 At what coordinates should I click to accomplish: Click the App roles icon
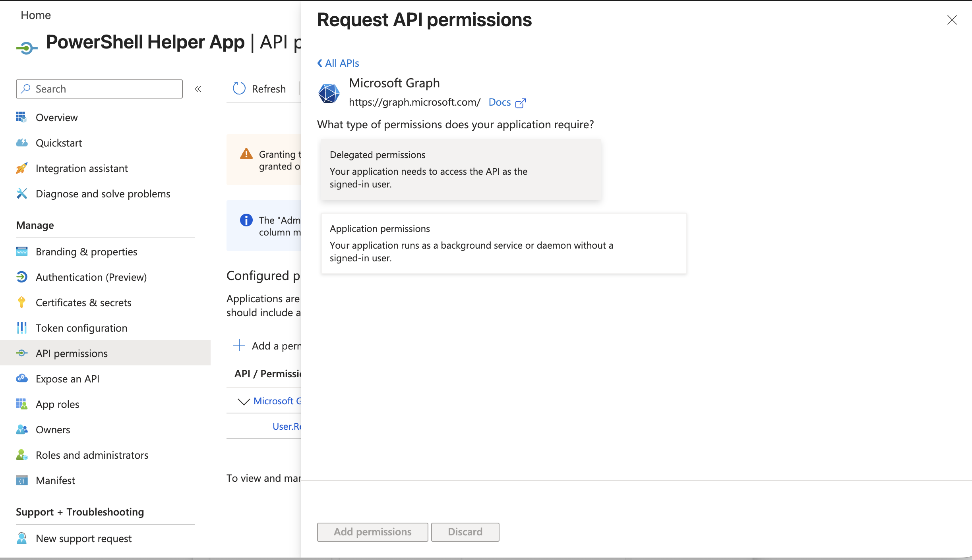point(22,404)
